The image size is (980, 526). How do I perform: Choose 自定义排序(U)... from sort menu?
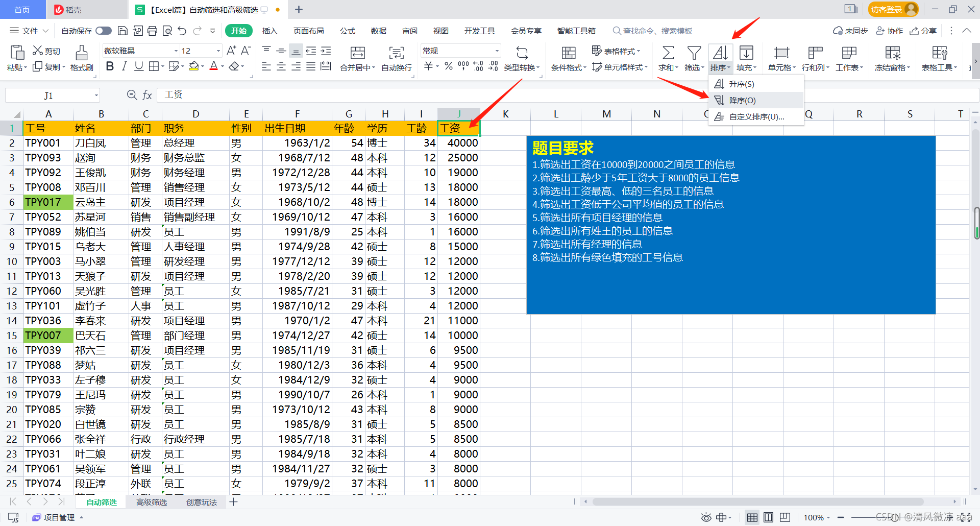756,117
